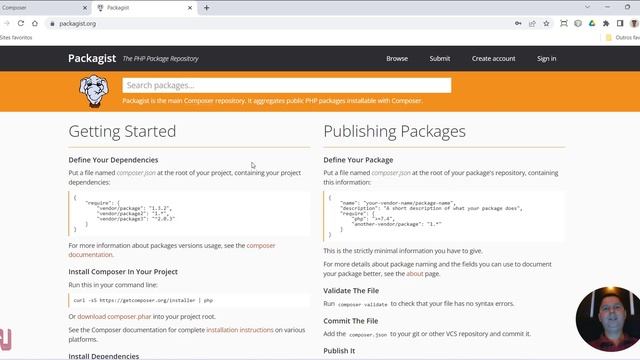
Task: Click the presenter webcam thumbnail
Action: click(x=608, y=319)
